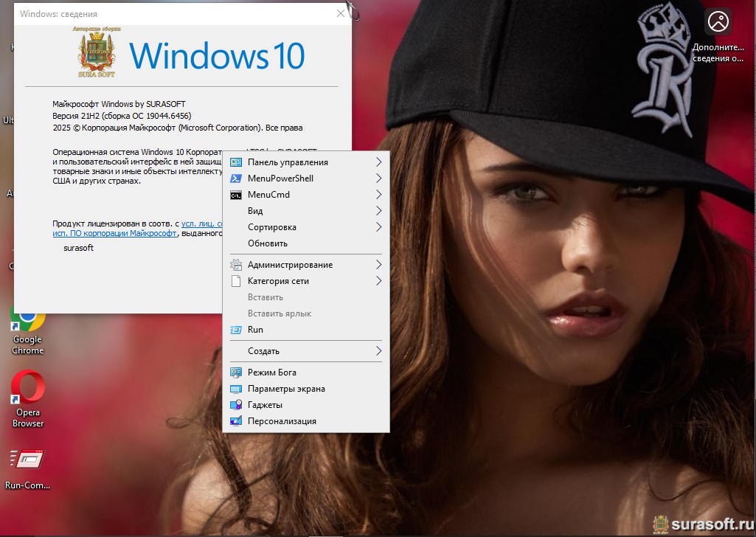756x537 pixels.
Task: Click the MenuPowerShell icon in context menu
Action: tap(236, 179)
